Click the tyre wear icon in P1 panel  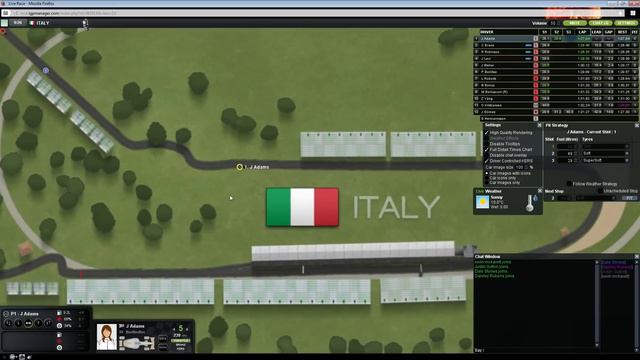[59, 326]
